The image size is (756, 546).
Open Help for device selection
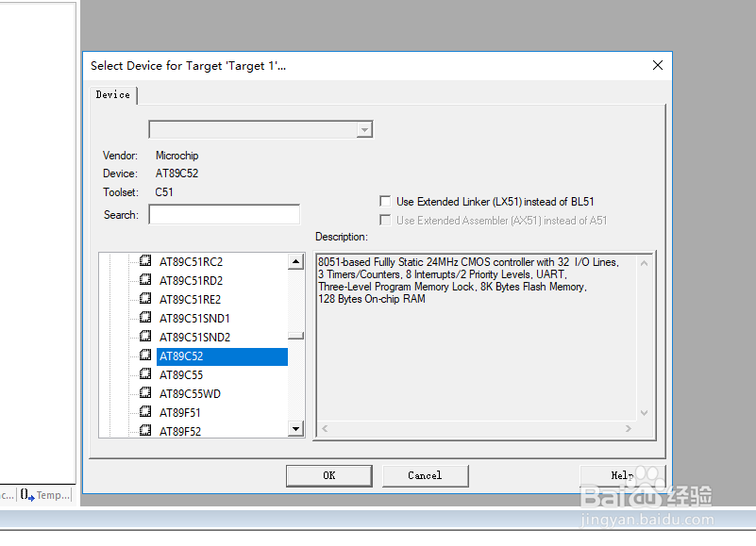tap(622, 475)
